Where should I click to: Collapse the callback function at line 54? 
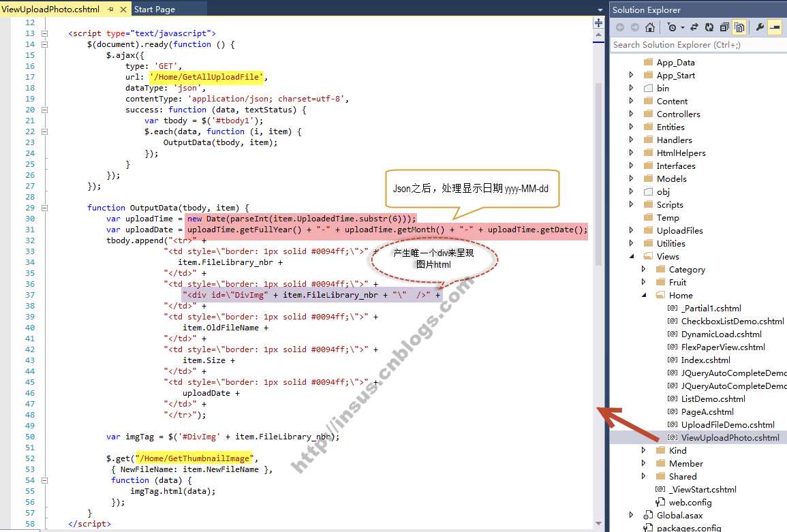[x=44, y=480]
